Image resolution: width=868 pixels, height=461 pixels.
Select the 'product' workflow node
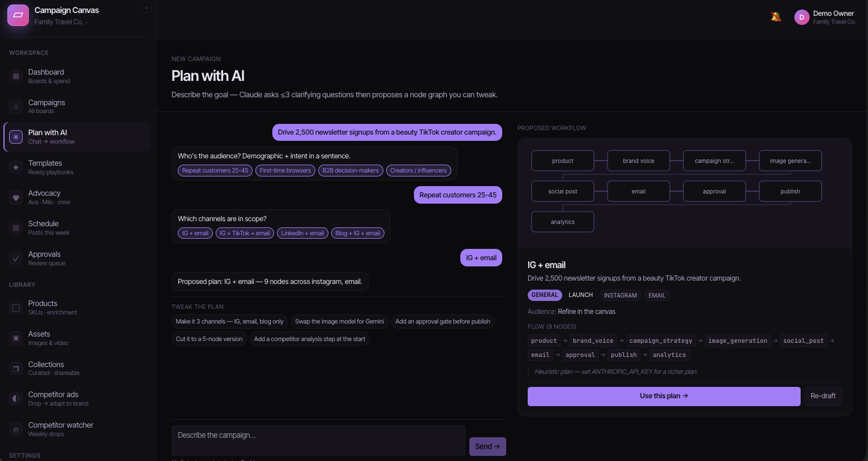click(x=563, y=161)
